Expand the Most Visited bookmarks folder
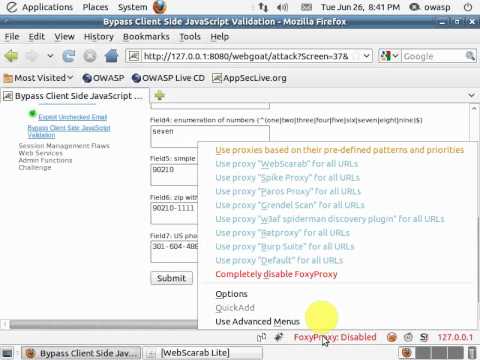 pyautogui.click(x=38, y=78)
